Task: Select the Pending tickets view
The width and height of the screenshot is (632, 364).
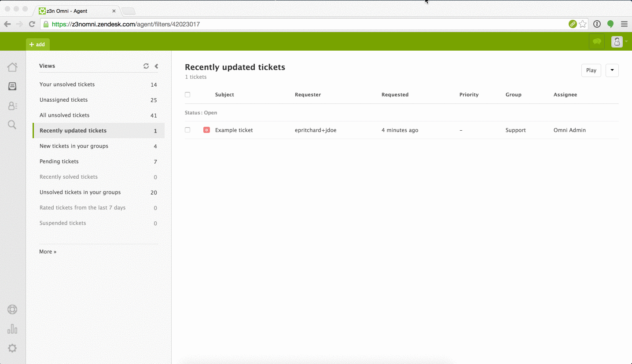Action: coord(59,161)
